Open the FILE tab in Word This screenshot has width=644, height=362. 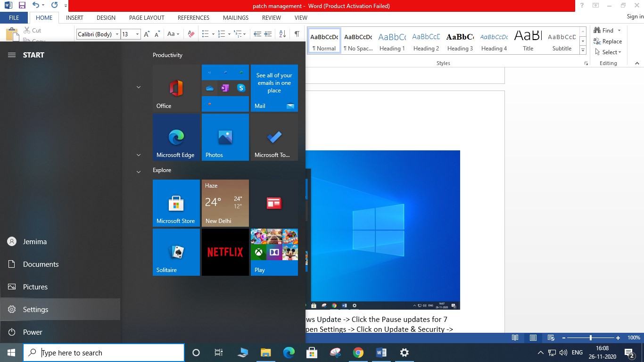(14, 18)
